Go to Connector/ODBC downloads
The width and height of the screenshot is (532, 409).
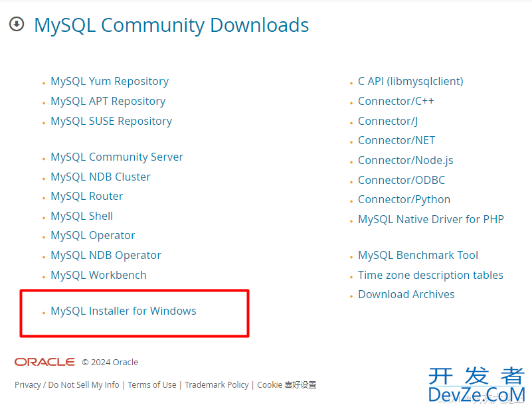pyautogui.click(x=401, y=180)
